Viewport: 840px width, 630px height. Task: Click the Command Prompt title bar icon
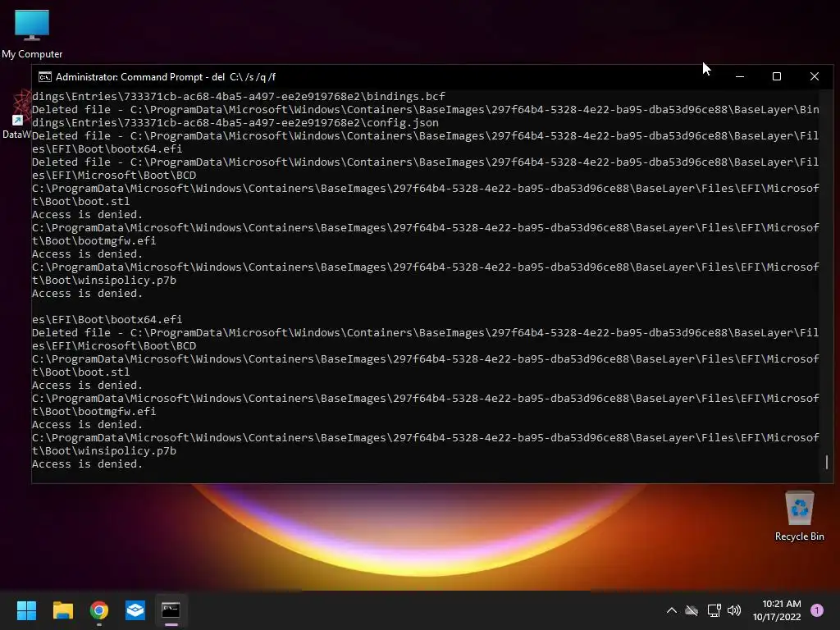(x=45, y=77)
